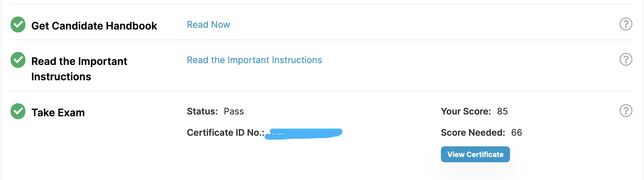This screenshot has width=644, height=180.
Task: Click the green checkmark beside Take Exam
Action: click(18, 111)
